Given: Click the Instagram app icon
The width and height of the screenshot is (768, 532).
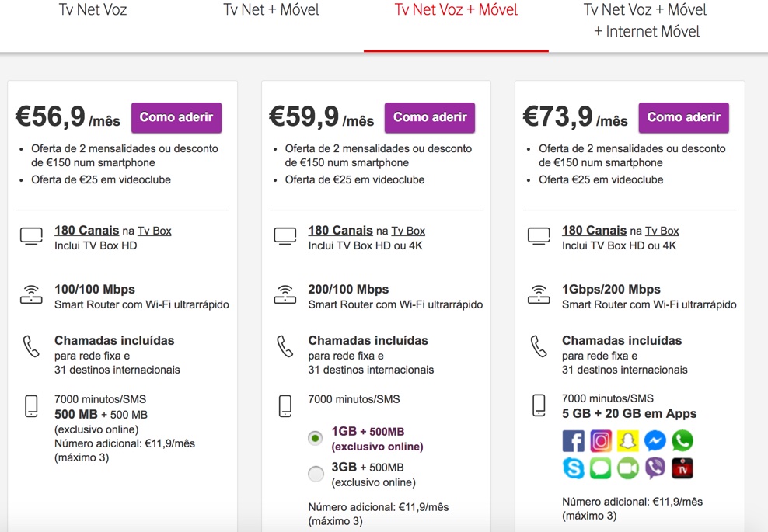Looking at the screenshot, I should click(x=600, y=440).
